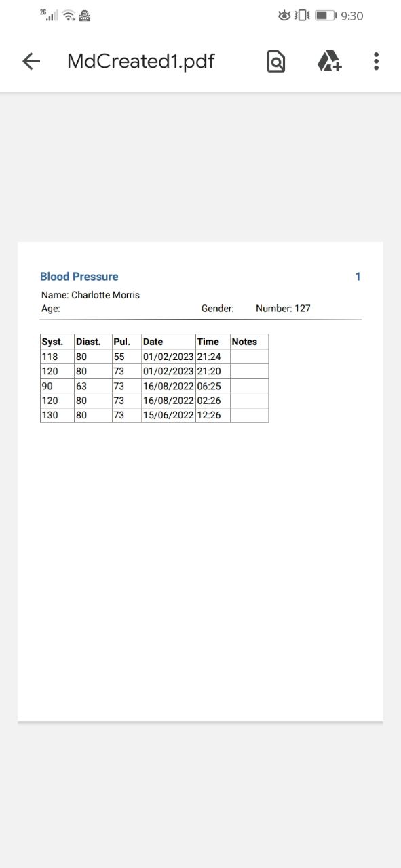The width and height of the screenshot is (401, 868).
Task: Tap the Name: Charlotte Morris line
Action: [90, 295]
